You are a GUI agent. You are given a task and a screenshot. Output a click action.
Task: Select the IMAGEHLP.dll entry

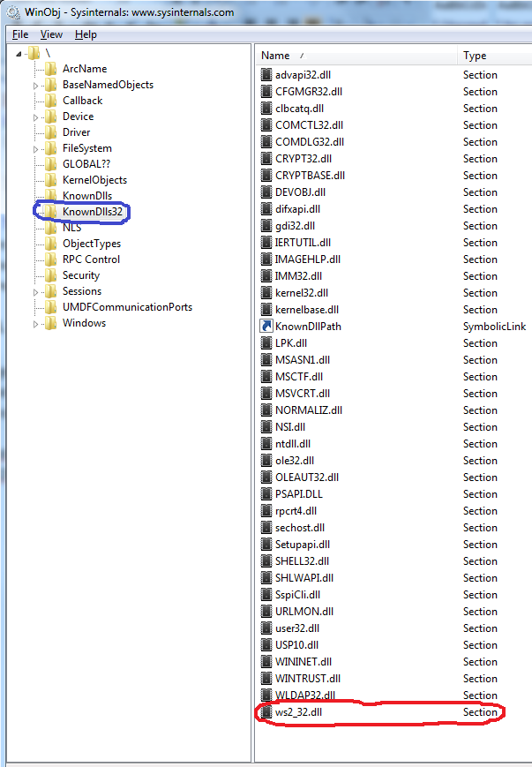(308, 259)
